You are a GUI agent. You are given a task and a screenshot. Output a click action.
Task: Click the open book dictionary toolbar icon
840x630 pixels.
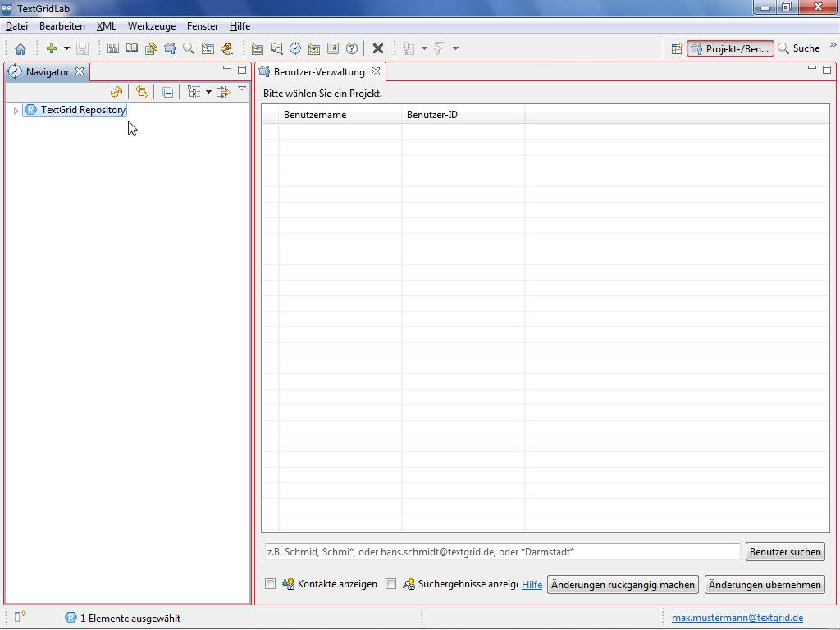[132, 49]
